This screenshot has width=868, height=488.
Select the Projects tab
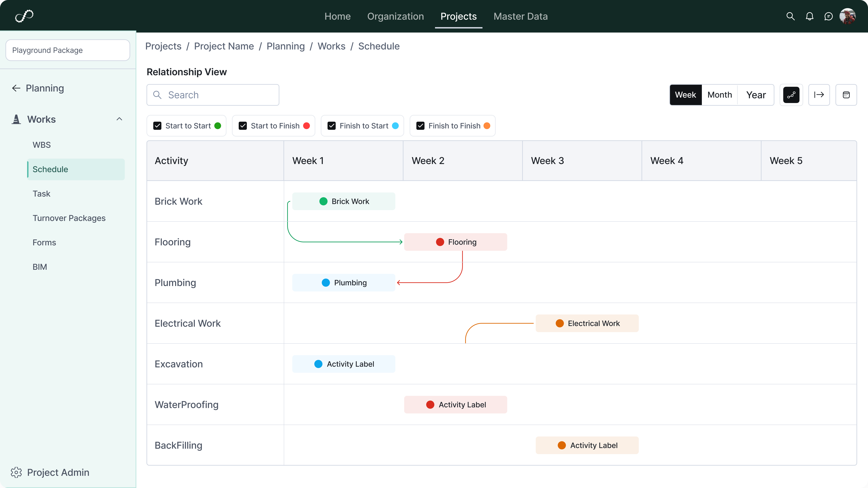click(x=458, y=16)
